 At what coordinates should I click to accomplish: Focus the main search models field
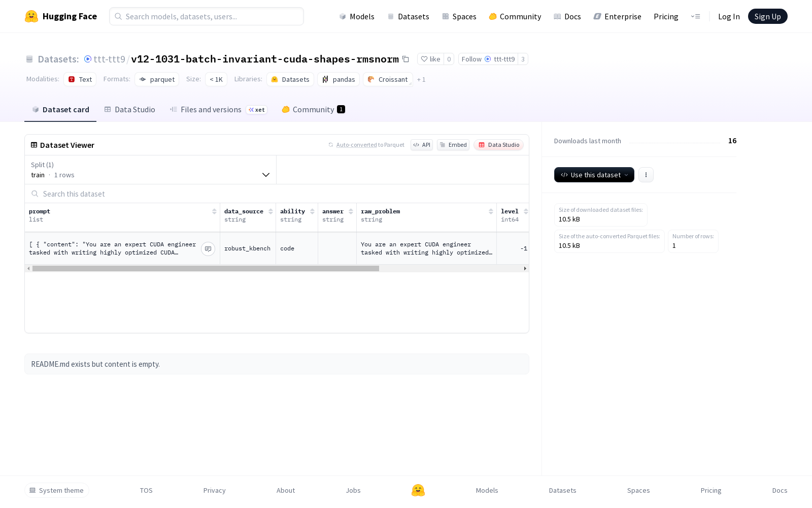(x=207, y=16)
